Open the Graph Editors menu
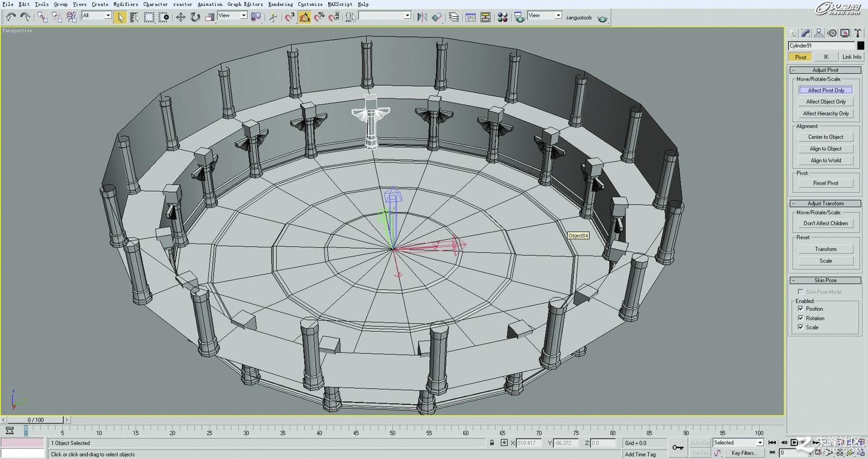868x459 pixels. coord(245,4)
